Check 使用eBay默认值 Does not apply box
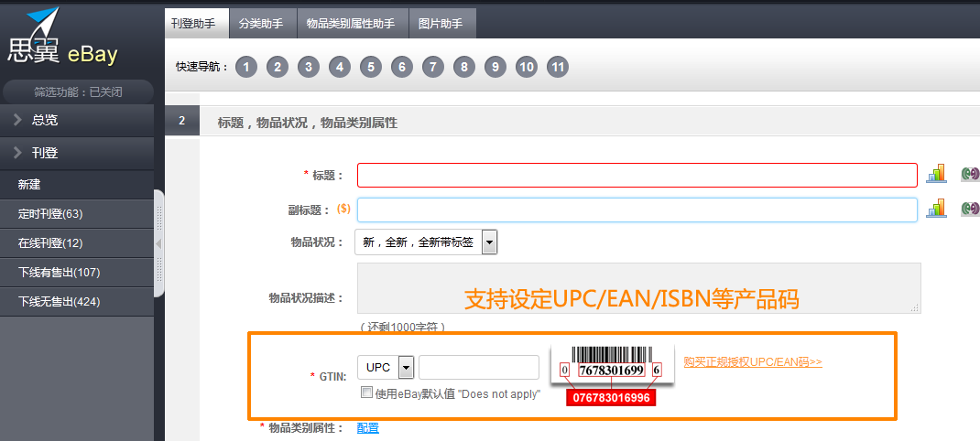Screen dimensions: 980x441 click(367, 393)
